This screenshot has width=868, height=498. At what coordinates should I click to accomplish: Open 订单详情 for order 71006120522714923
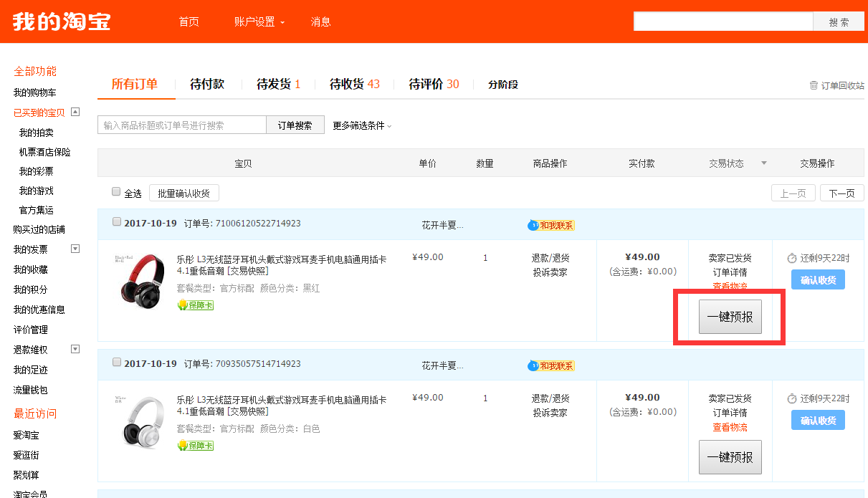730,272
